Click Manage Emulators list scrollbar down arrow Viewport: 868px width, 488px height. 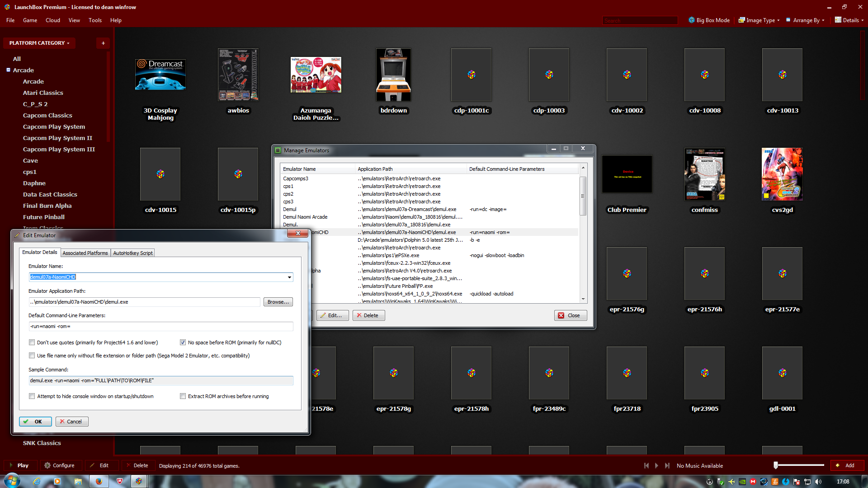pos(583,299)
